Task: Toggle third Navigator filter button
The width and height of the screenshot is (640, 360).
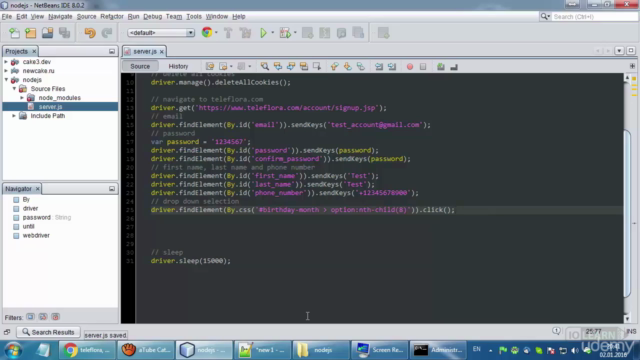Action: (x=56, y=317)
